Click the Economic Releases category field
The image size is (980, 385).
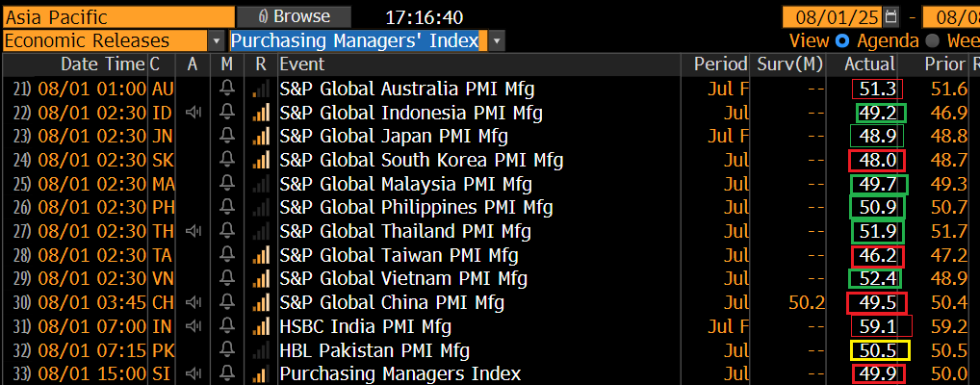pos(106,41)
